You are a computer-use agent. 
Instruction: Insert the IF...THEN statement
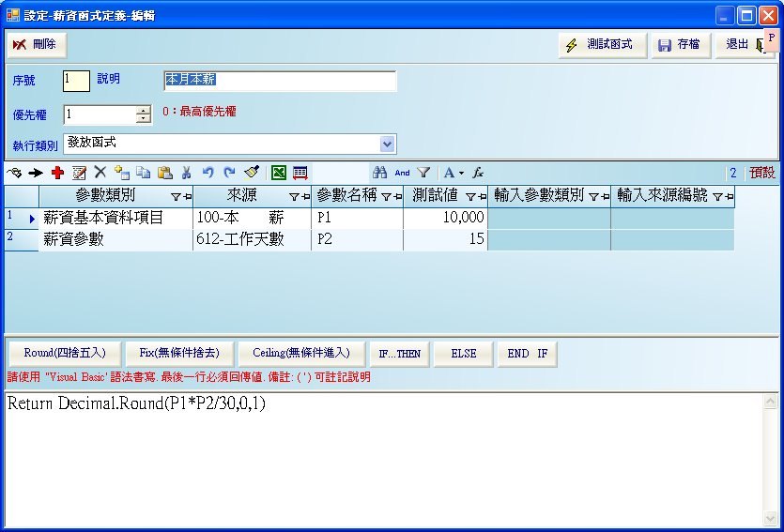[x=399, y=354]
